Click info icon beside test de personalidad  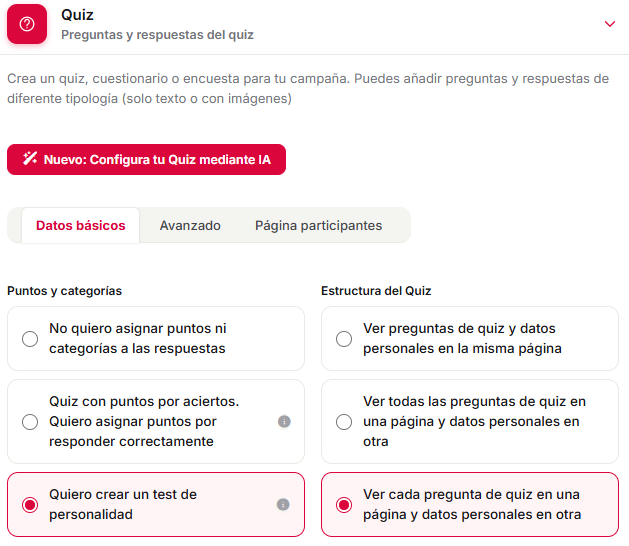pos(283,504)
